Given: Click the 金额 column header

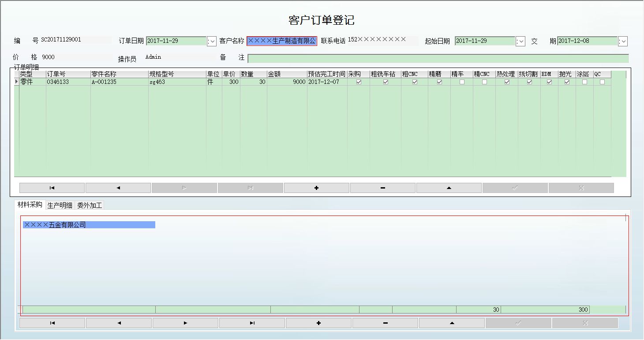Looking at the screenshot, I should [x=287, y=74].
